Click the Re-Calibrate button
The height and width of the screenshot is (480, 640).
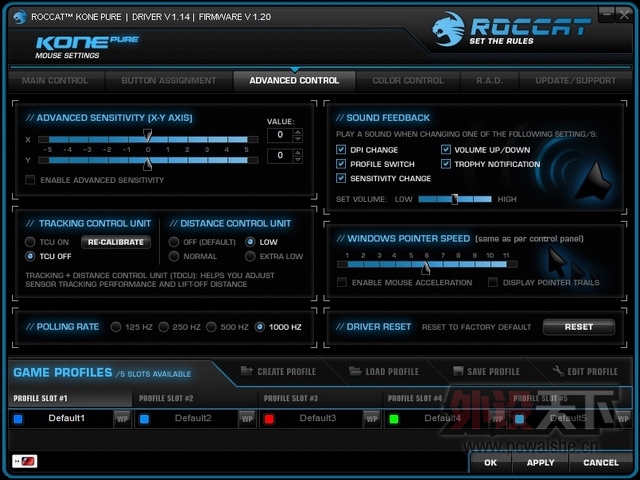(116, 242)
